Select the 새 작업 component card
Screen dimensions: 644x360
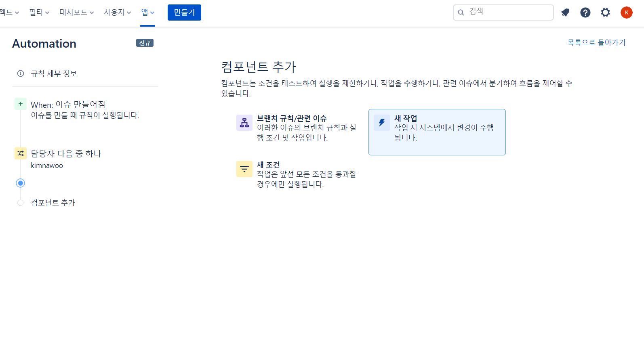437,132
